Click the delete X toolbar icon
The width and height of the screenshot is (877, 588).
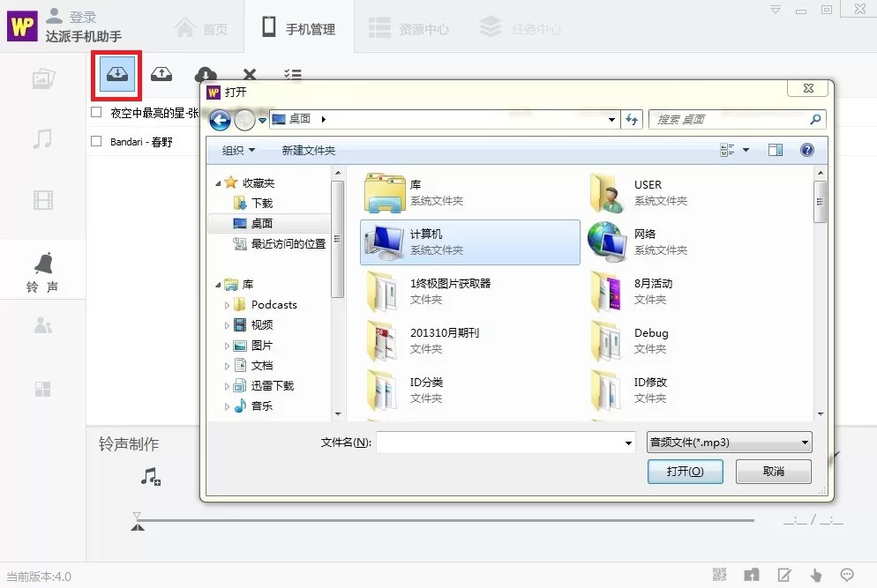point(250,74)
